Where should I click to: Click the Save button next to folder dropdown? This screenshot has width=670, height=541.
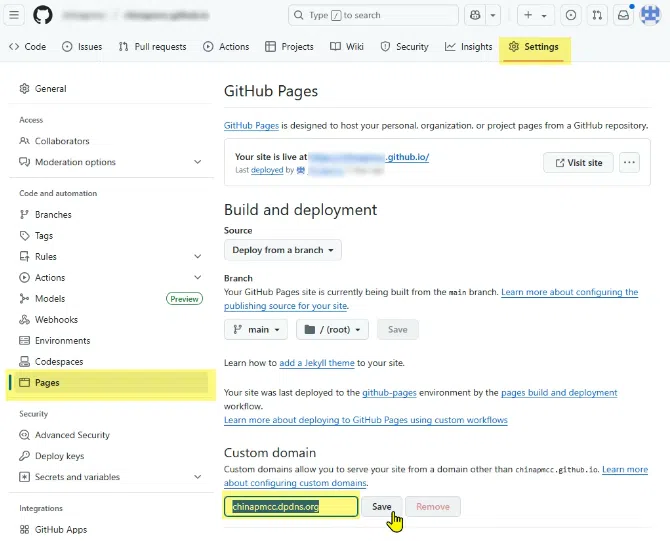tap(397, 329)
